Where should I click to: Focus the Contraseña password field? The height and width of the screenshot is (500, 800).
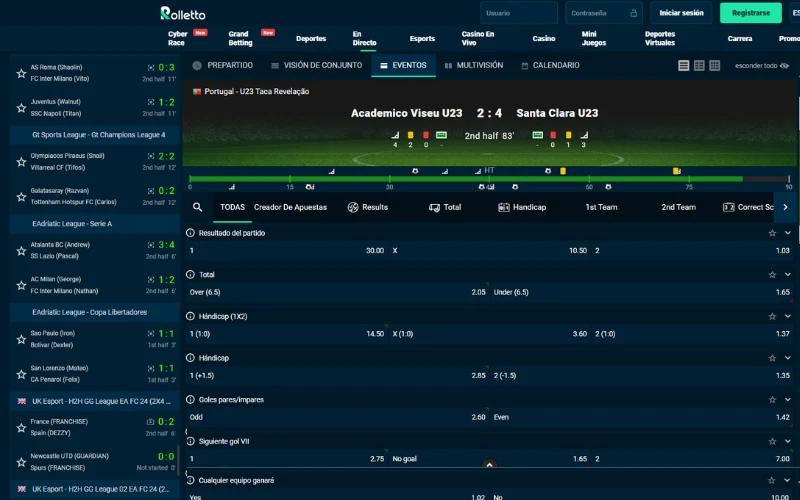coord(604,13)
